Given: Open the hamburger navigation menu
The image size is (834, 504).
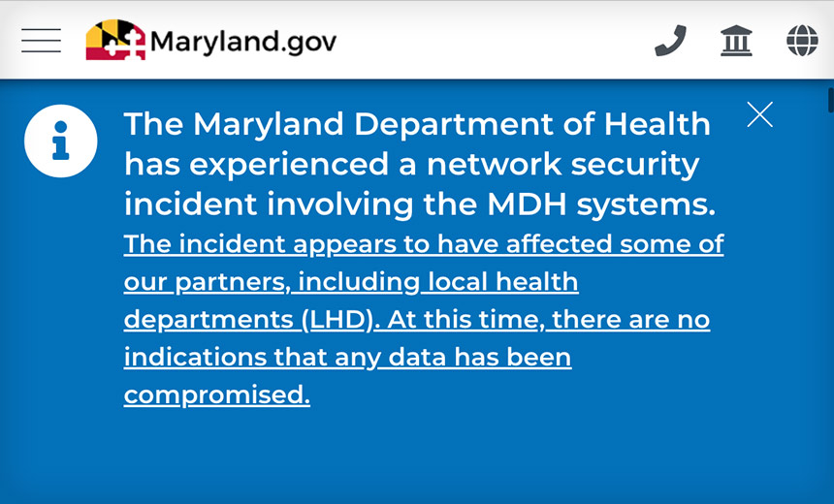Looking at the screenshot, I should tap(42, 41).
